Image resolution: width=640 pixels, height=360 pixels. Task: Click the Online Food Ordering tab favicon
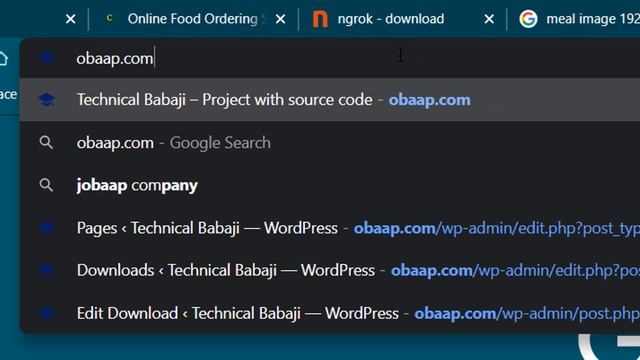point(109,18)
